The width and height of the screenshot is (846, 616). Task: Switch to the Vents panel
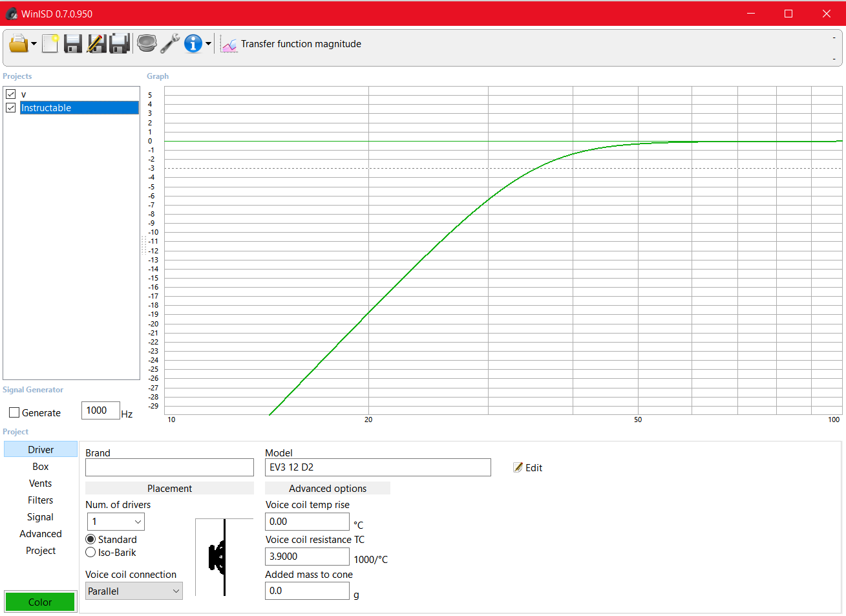tap(40, 483)
